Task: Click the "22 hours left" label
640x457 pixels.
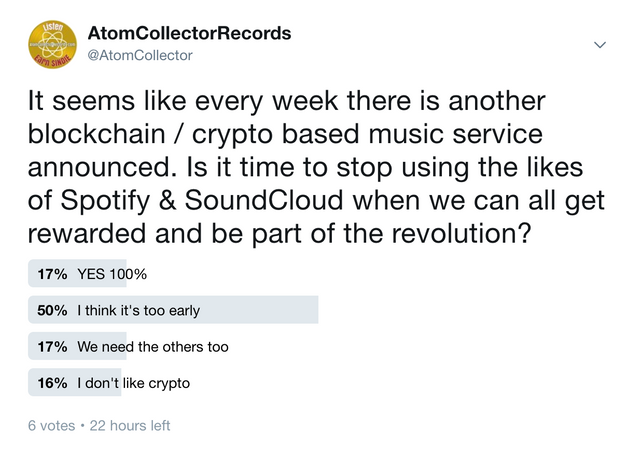Action: pyautogui.click(x=130, y=426)
